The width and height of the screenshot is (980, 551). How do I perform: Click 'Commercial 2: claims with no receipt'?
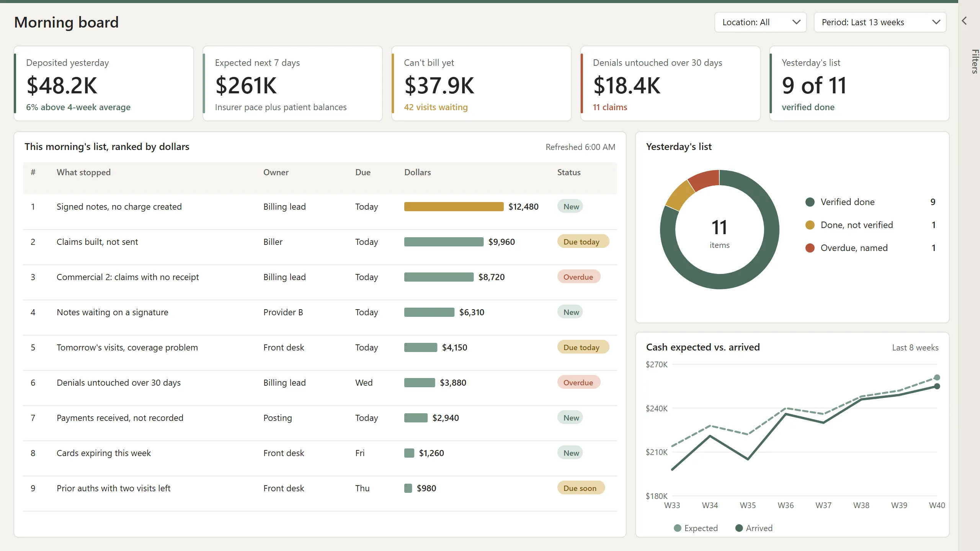point(127,277)
